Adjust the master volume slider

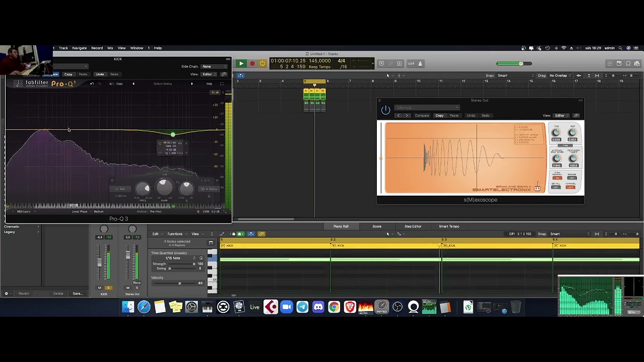[x=513, y=63]
